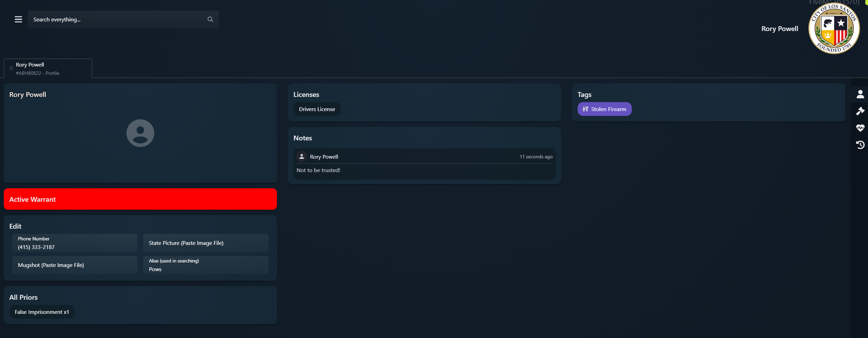Open the hamburger menu
Screen dimensions: 868x338
18,19
